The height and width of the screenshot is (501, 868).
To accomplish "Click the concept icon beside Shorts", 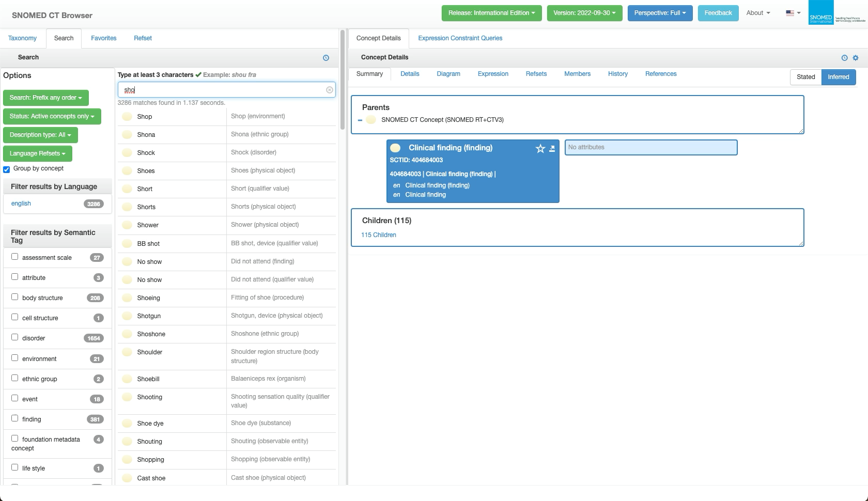I will point(127,207).
